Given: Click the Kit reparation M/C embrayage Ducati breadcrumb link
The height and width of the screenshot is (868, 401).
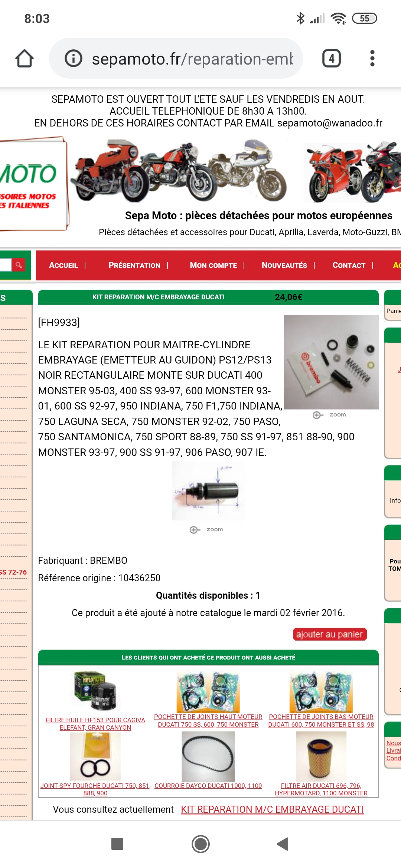Looking at the screenshot, I should pos(272,809).
